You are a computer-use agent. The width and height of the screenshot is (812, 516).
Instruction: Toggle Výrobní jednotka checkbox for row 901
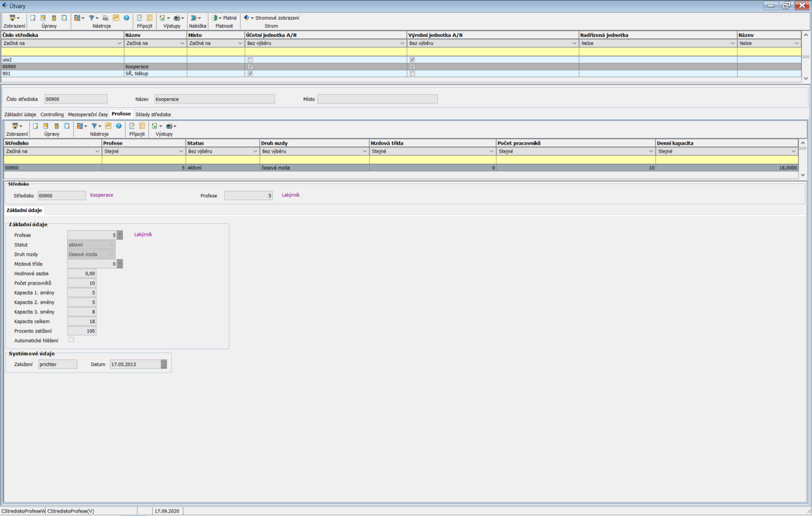(x=412, y=74)
